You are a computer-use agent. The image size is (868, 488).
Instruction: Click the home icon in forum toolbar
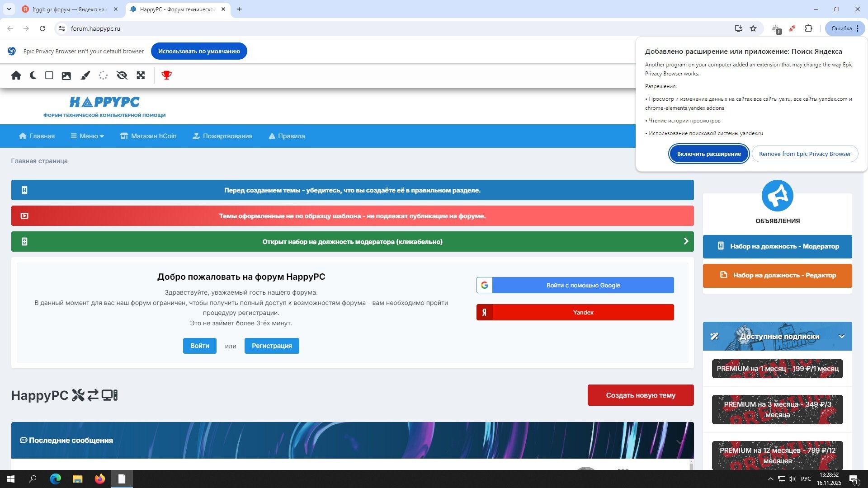(x=16, y=75)
